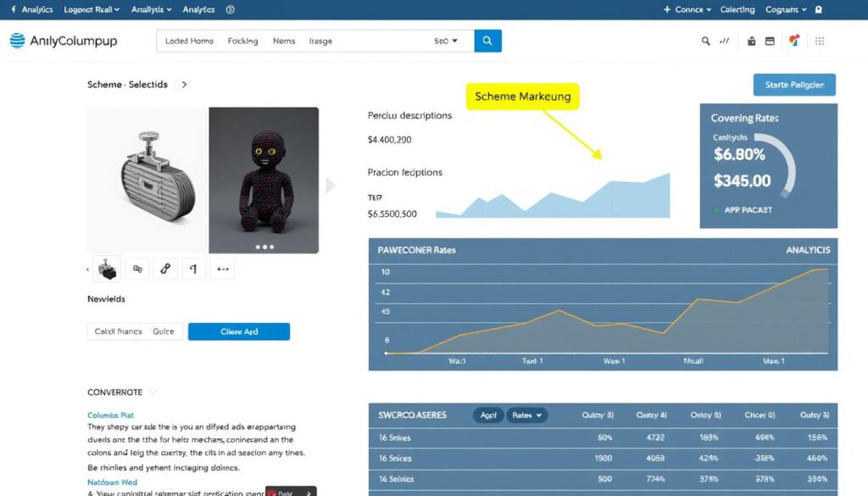Open the Seo dropdown in search bar

click(446, 41)
